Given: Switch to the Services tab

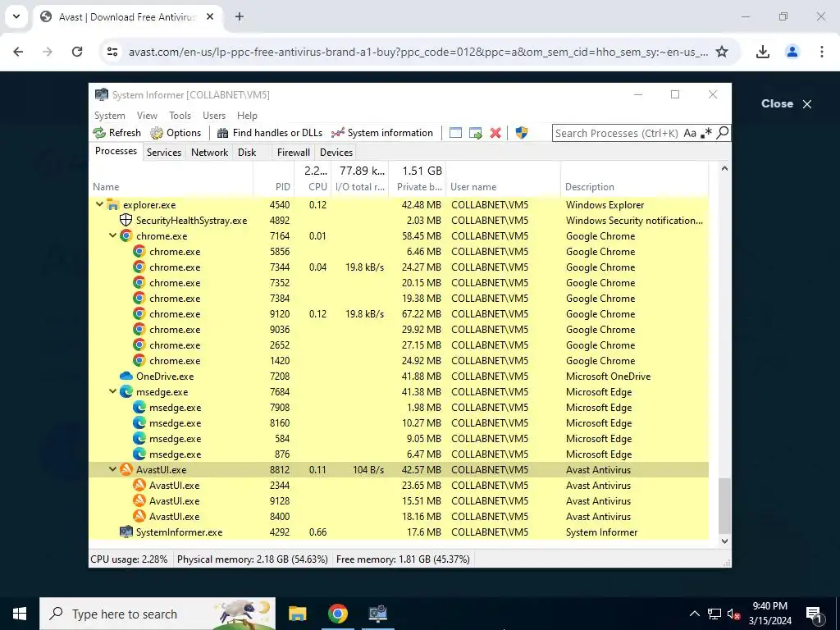Looking at the screenshot, I should [164, 152].
